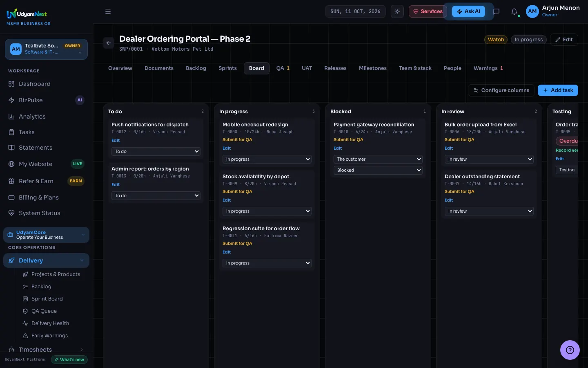
Task: Open Refer & Earn in sidebar
Action: (47, 181)
